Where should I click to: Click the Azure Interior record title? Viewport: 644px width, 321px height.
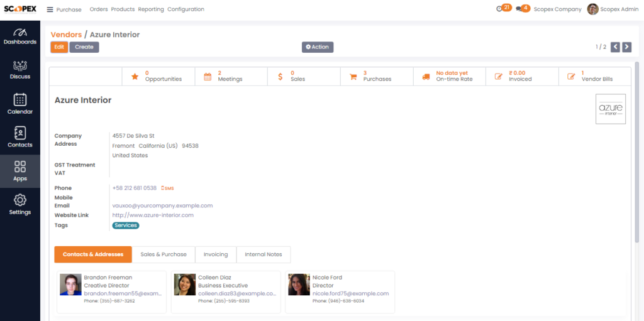point(83,100)
